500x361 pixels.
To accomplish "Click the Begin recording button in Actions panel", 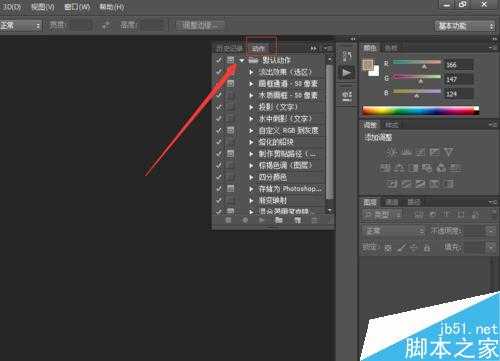I will coord(245,220).
